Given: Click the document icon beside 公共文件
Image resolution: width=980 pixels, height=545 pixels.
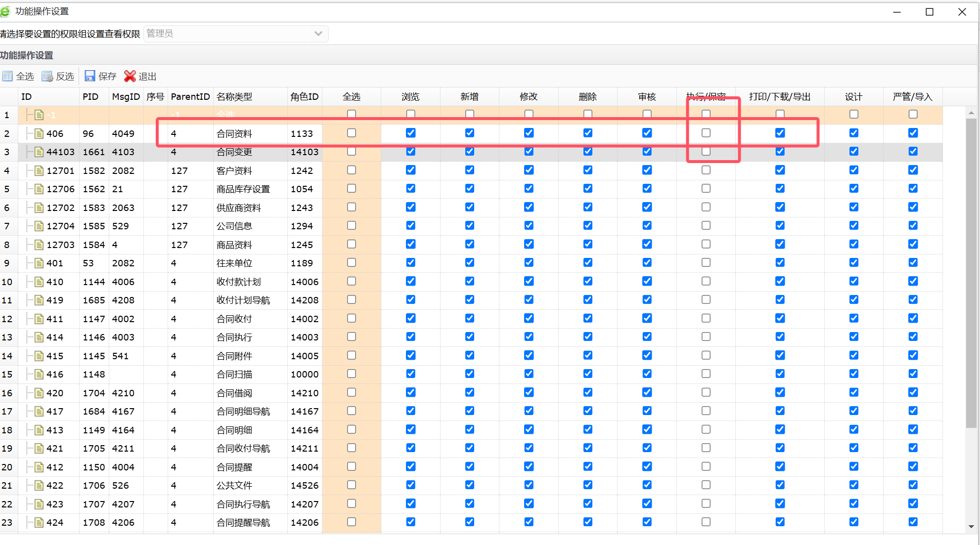Looking at the screenshot, I should (39, 485).
